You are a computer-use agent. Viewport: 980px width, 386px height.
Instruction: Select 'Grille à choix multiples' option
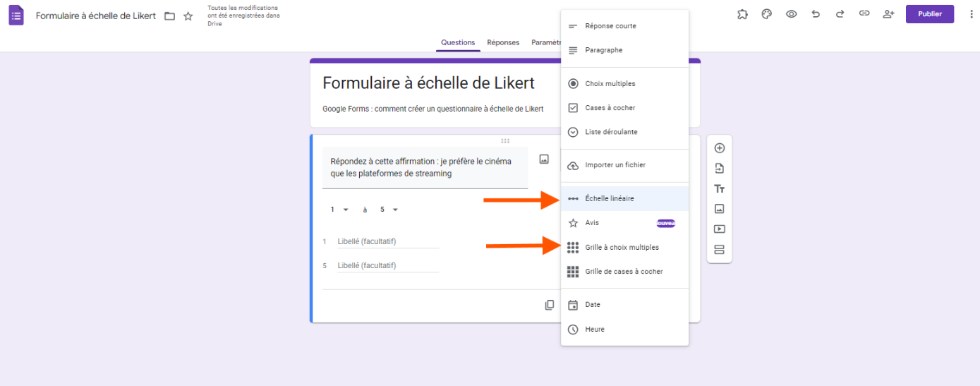pyautogui.click(x=622, y=248)
